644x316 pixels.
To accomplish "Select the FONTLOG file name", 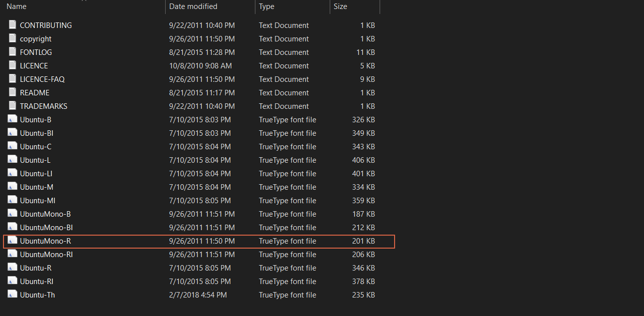I will click(36, 52).
